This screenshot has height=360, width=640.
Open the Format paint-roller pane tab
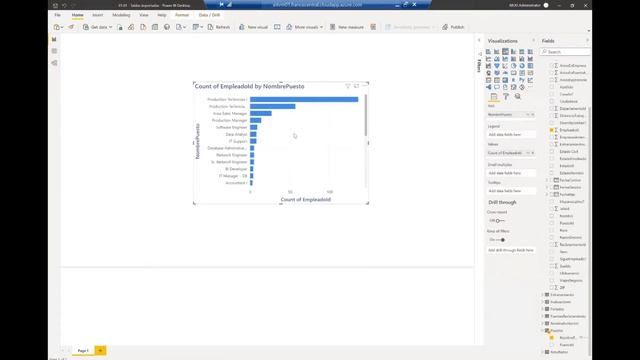506,96
